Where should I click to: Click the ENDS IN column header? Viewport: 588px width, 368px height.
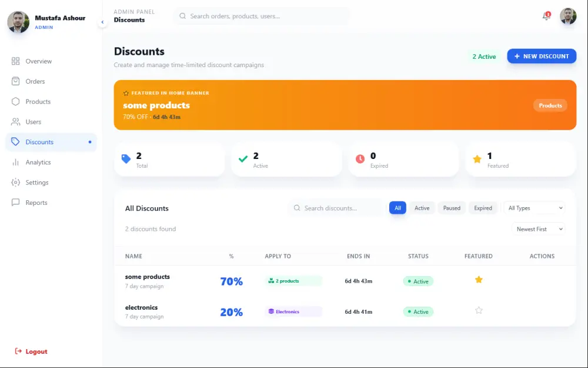click(358, 256)
